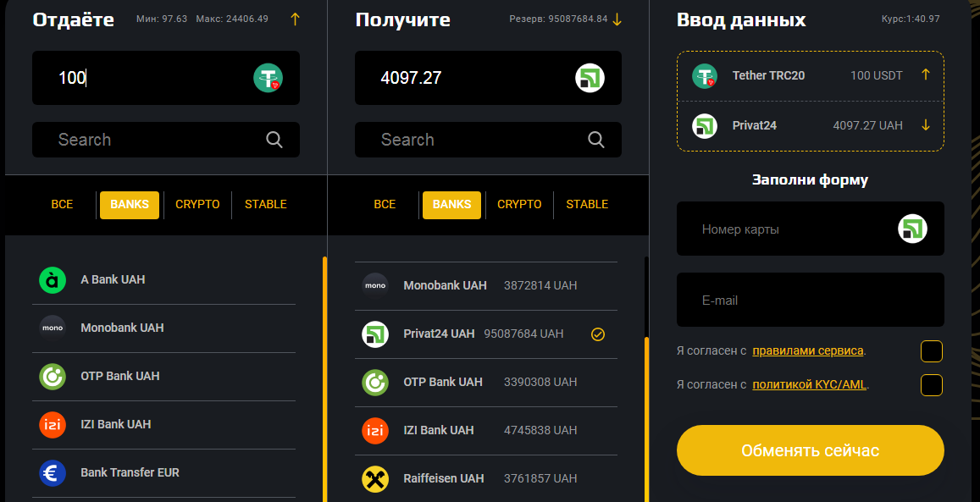Screen dimensions: 980x502
Task: Select the BANKS tab in the give panel
Action: [130, 205]
